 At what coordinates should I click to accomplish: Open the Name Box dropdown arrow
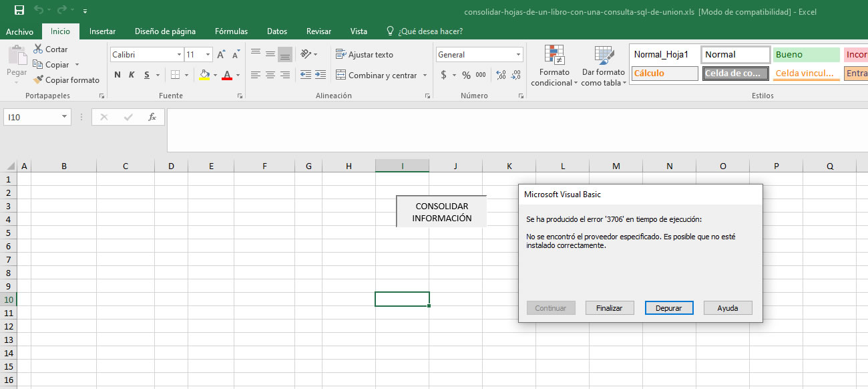[64, 117]
